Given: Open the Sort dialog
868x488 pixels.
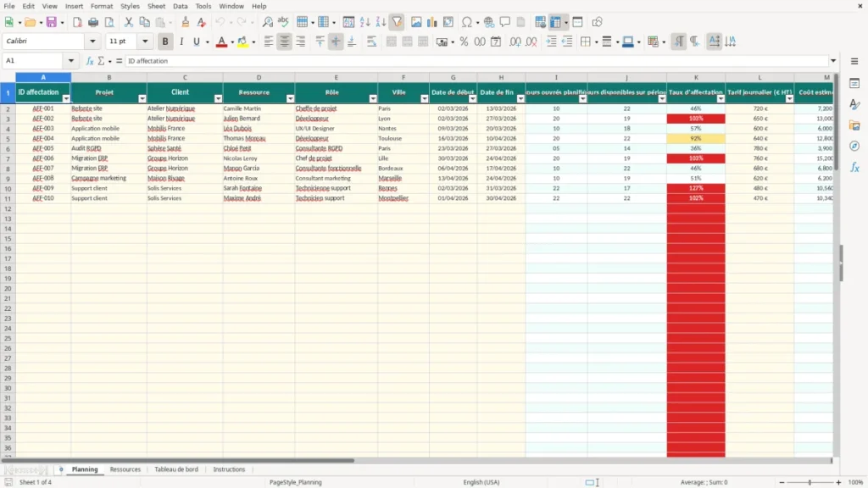Looking at the screenshot, I should point(348,22).
